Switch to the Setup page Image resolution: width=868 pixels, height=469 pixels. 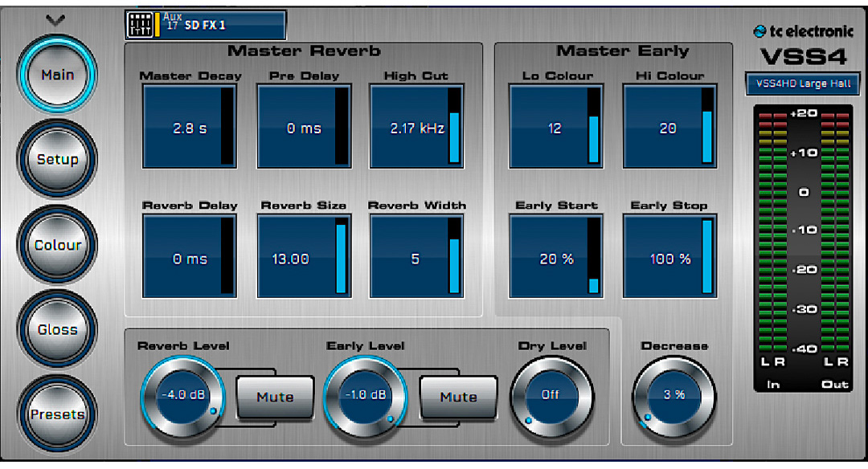[x=57, y=159]
